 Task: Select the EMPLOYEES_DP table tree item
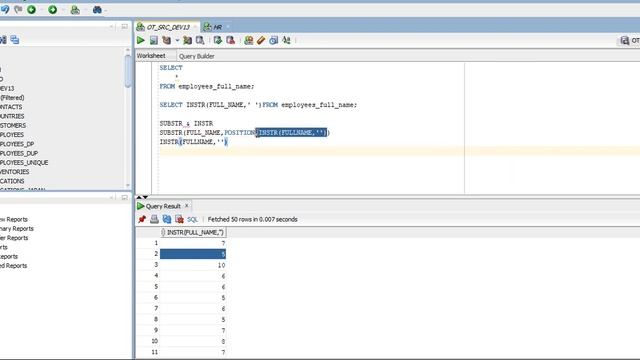[17, 144]
